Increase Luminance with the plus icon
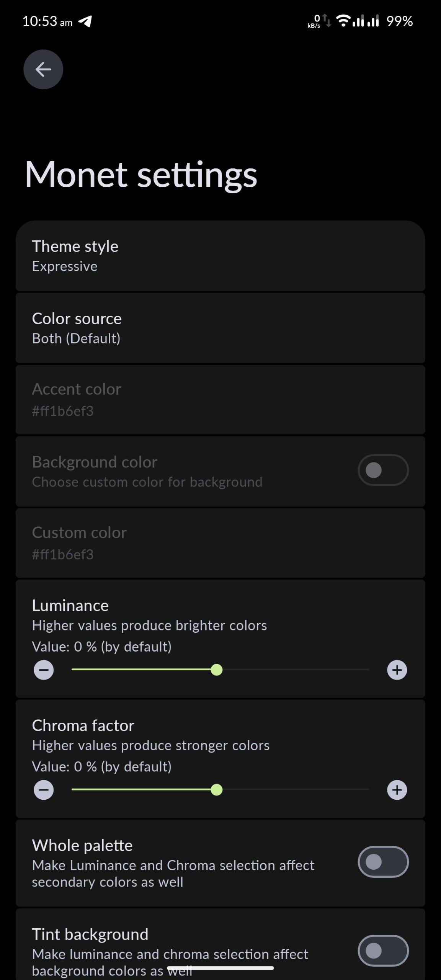This screenshot has height=980, width=441. point(397,670)
